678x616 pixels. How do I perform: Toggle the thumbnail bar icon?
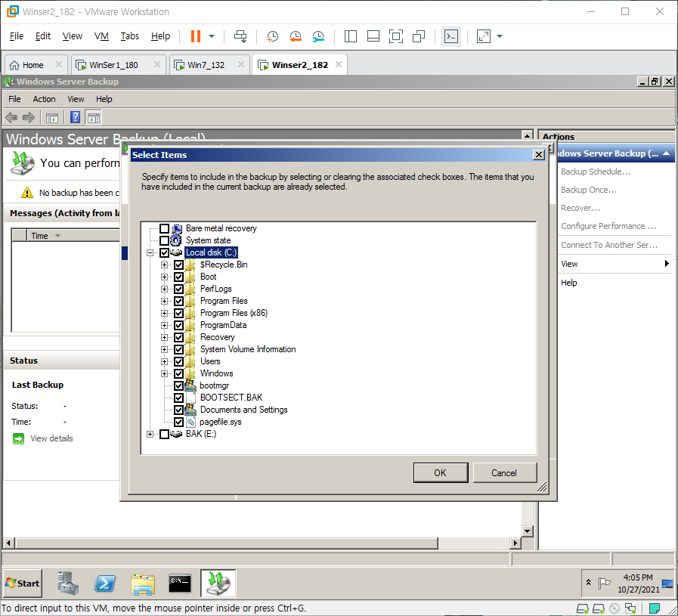click(x=373, y=36)
